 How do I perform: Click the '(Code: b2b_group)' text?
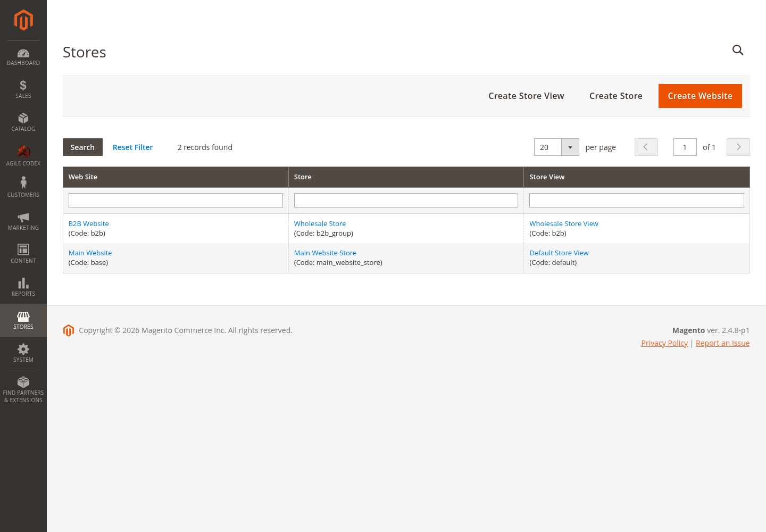[323, 234]
